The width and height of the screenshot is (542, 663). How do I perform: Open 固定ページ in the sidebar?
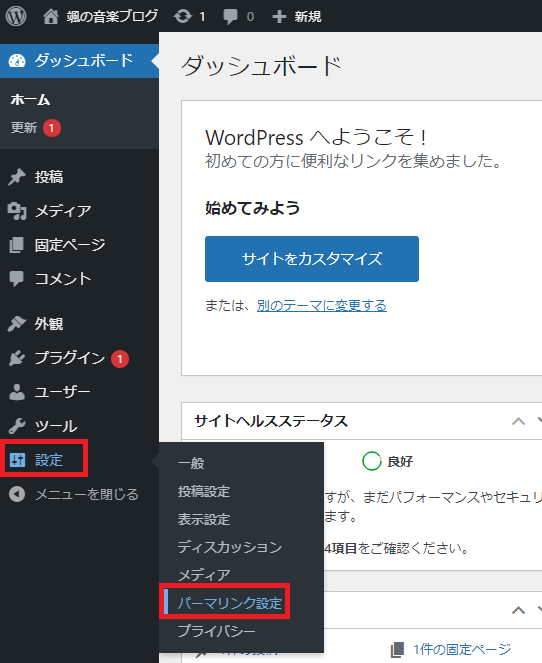[x=70, y=245]
